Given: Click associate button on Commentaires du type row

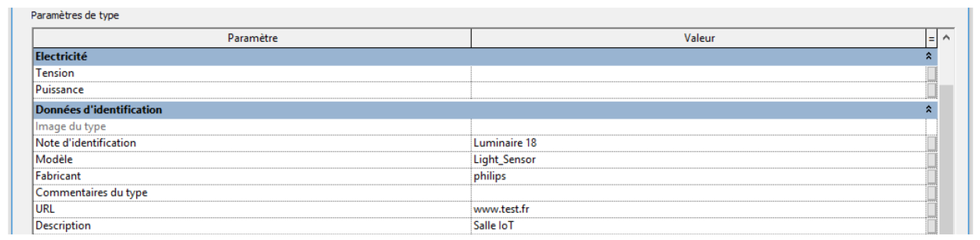Looking at the screenshot, I should point(931,193).
